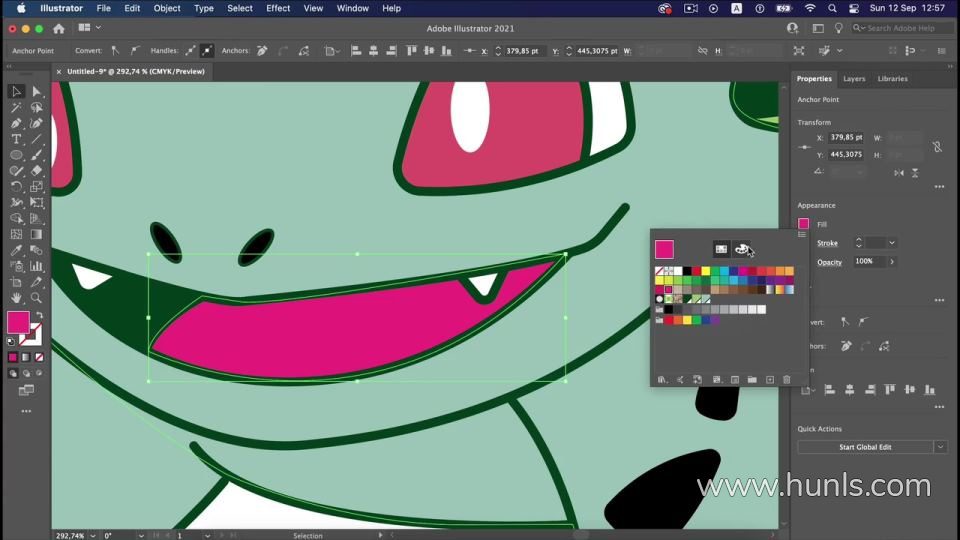Click the Swap Fill and Stroke arrow
This screenshot has width=960, height=540.
39,315
